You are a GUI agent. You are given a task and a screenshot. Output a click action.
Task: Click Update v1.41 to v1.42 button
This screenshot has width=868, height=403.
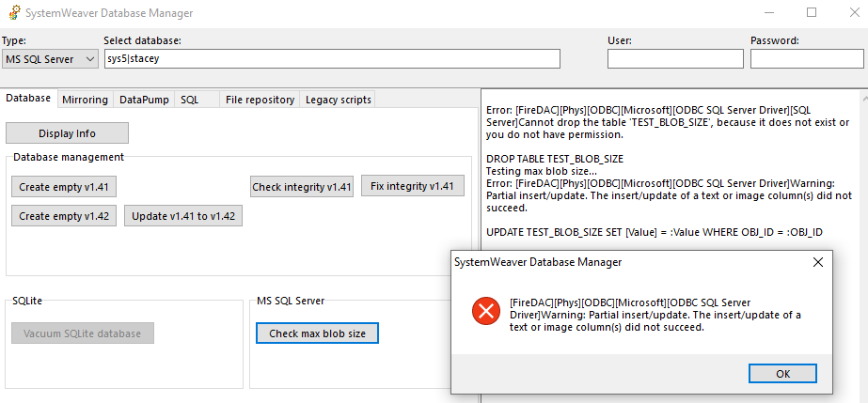(x=183, y=216)
